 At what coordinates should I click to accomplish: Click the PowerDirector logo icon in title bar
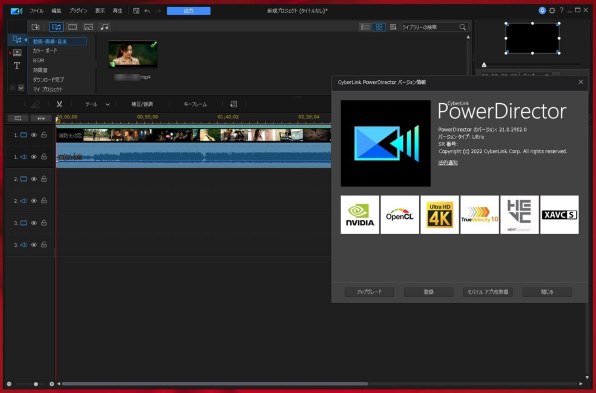(x=16, y=11)
